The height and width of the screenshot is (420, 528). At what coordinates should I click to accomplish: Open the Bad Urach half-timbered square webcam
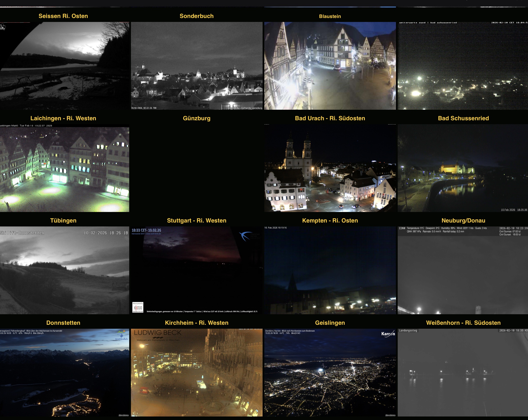[330, 66]
